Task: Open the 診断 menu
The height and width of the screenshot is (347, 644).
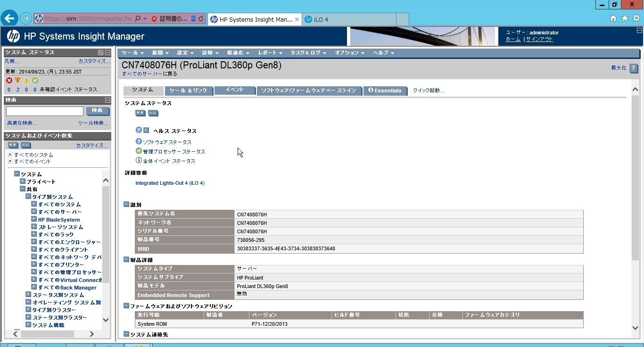Action: click(210, 53)
